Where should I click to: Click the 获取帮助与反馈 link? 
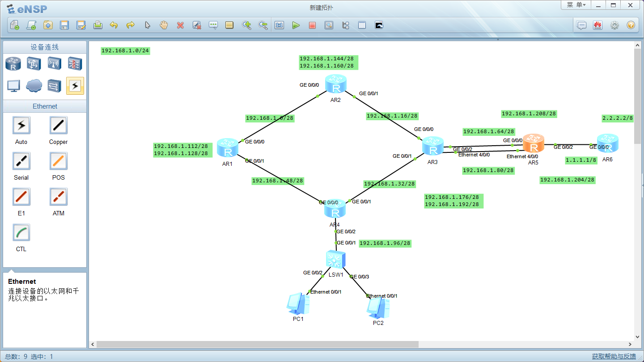click(x=614, y=356)
